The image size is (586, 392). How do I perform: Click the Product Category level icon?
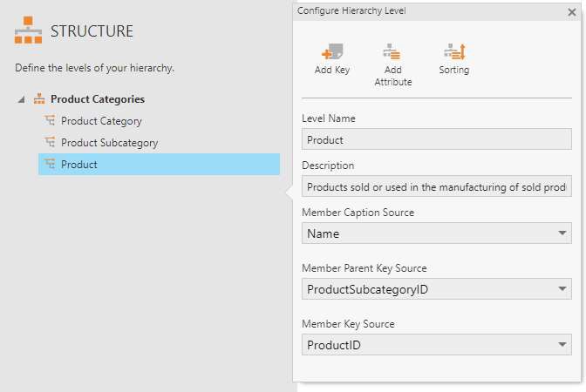(x=50, y=121)
